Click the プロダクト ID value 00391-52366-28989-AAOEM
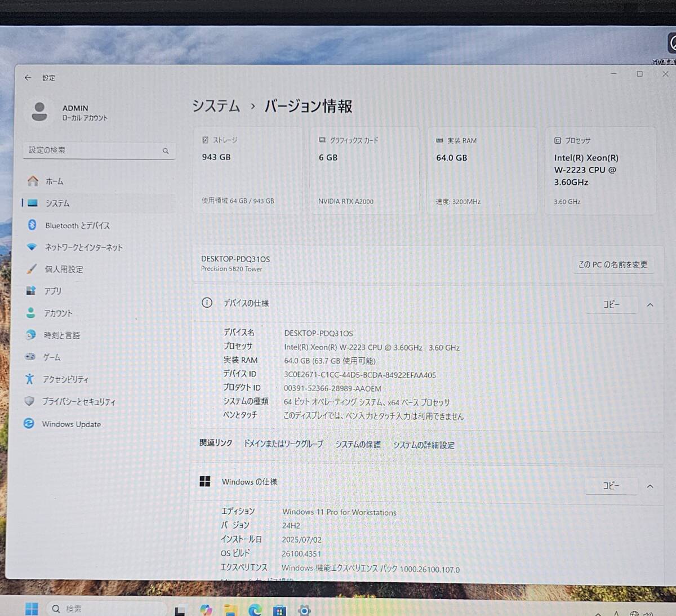676x616 pixels. (x=332, y=388)
